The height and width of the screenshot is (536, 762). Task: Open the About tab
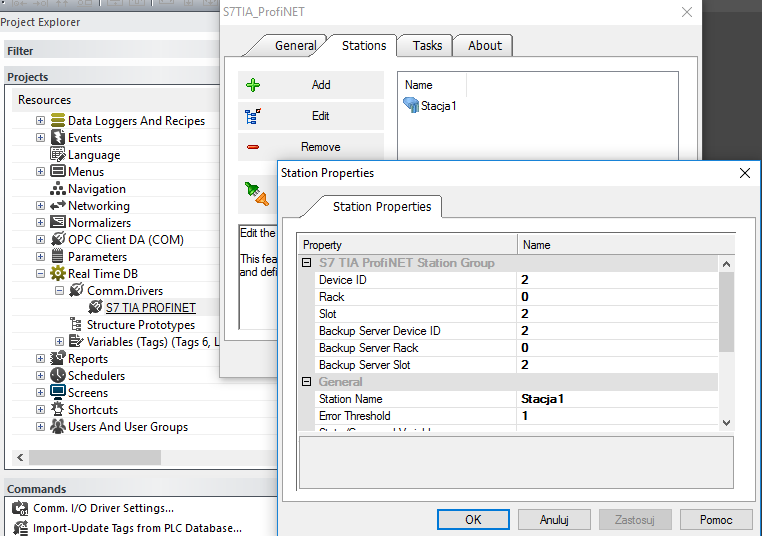pyautogui.click(x=485, y=46)
